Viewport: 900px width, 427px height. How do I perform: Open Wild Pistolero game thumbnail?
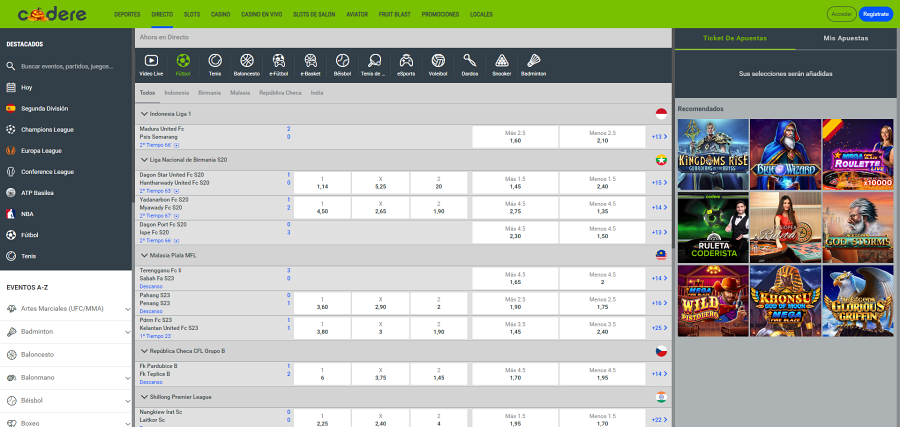point(713,301)
